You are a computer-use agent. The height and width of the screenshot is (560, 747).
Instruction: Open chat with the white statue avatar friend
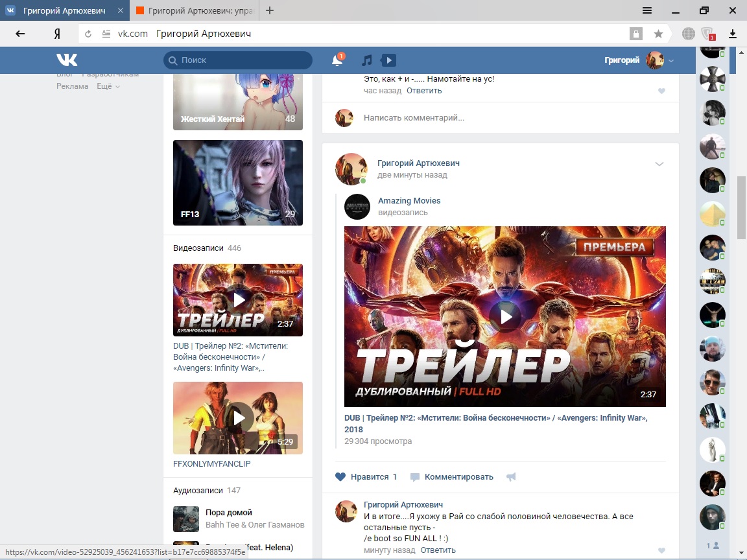712,450
